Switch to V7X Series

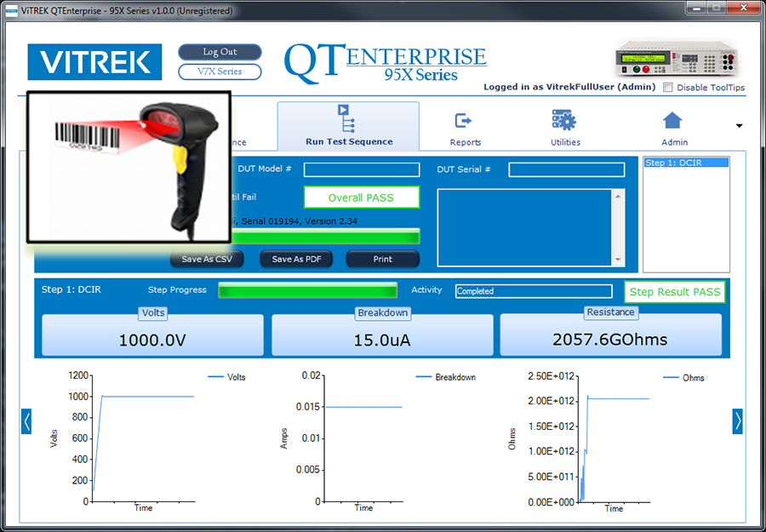(x=220, y=72)
